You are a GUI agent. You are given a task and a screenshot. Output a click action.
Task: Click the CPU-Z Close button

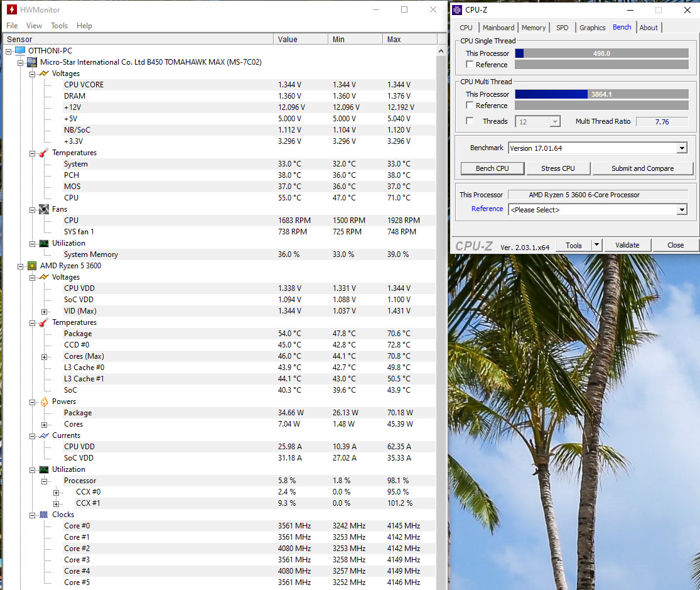coord(676,245)
